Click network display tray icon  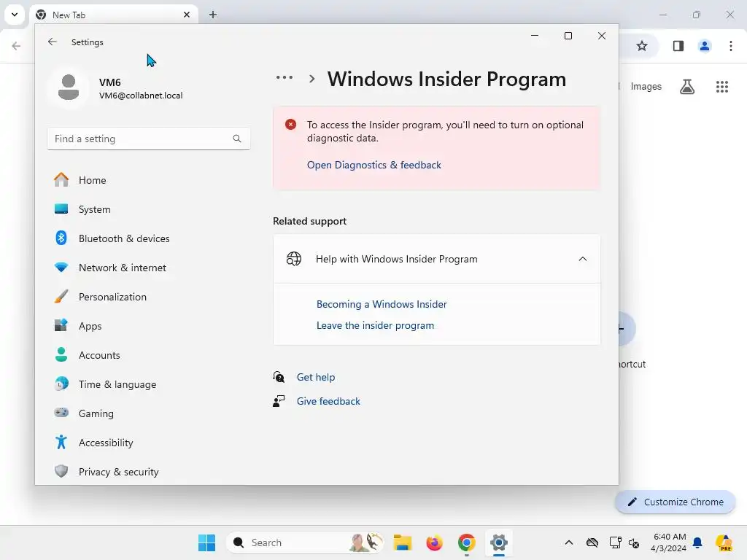(x=615, y=542)
